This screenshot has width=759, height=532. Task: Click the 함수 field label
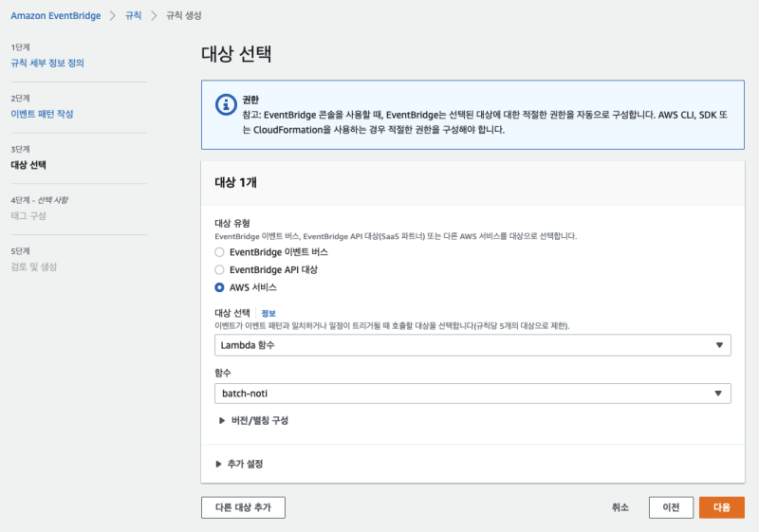(x=223, y=373)
